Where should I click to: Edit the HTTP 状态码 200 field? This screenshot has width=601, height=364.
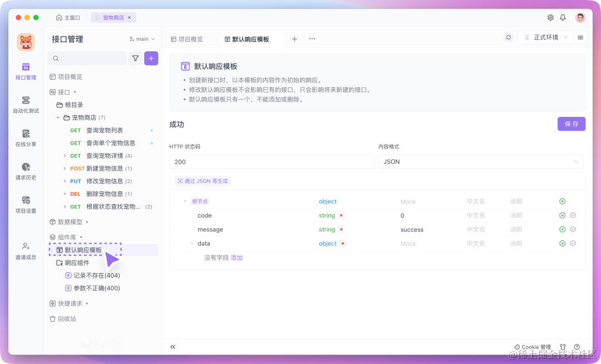272,162
